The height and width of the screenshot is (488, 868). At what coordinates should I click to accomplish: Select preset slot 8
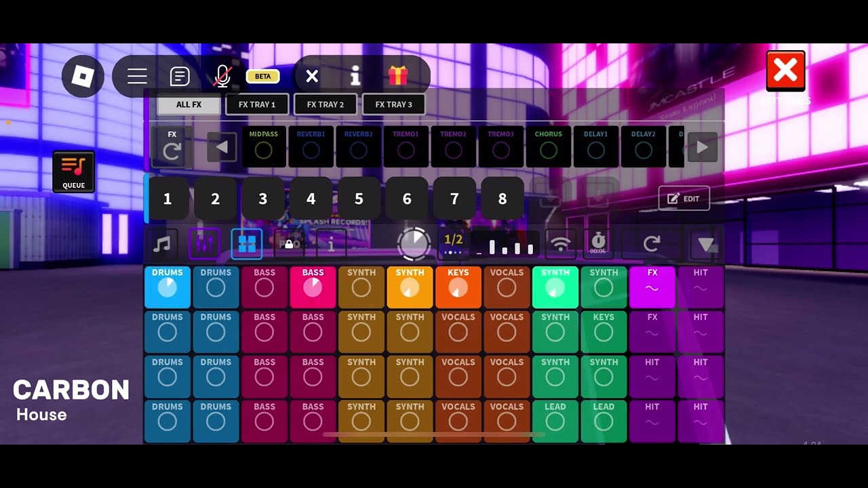pos(502,199)
